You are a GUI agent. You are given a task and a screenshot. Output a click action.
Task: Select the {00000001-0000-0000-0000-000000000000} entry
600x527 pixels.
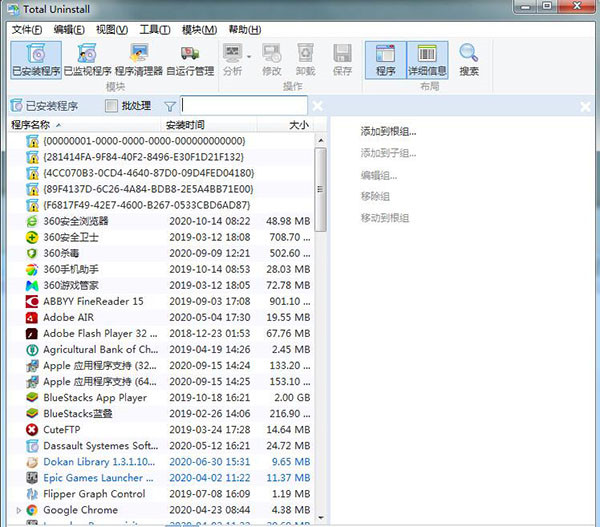144,141
